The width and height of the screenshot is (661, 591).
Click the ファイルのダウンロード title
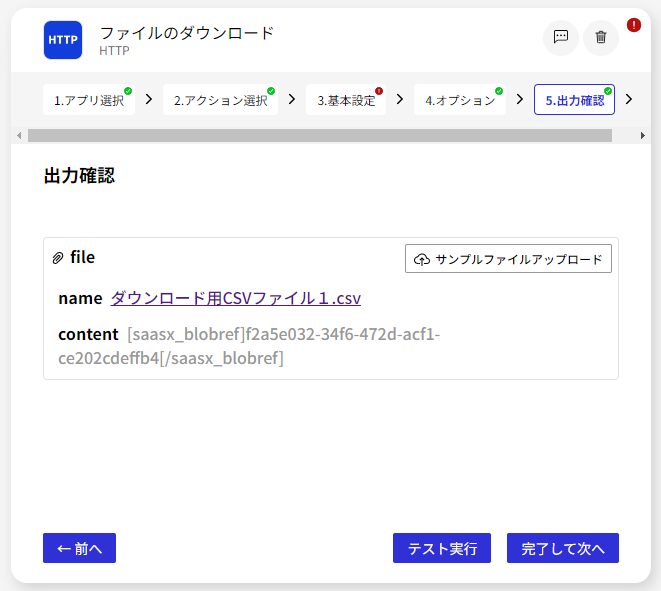(187, 33)
